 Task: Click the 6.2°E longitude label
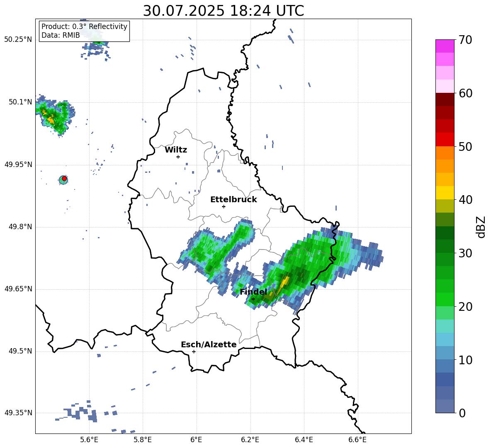coord(250,440)
